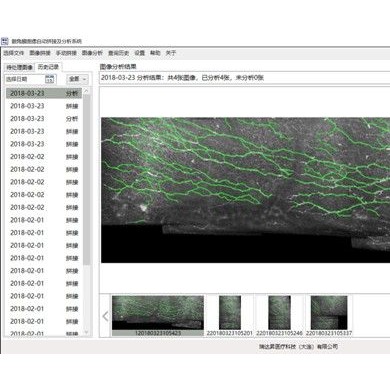Select thumbnail 120180323105423
Viewport: 390px width, 390px height.
pyautogui.click(x=158, y=316)
